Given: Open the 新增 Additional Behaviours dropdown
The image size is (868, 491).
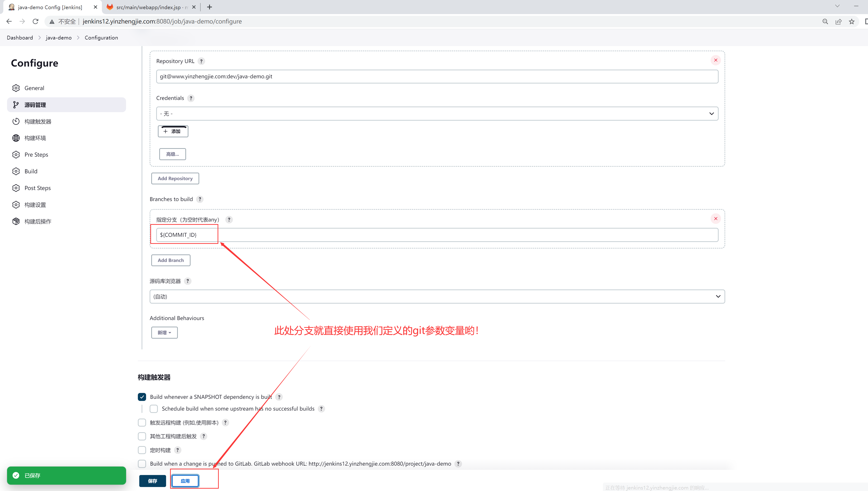Looking at the screenshot, I should click(x=164, y=333).
